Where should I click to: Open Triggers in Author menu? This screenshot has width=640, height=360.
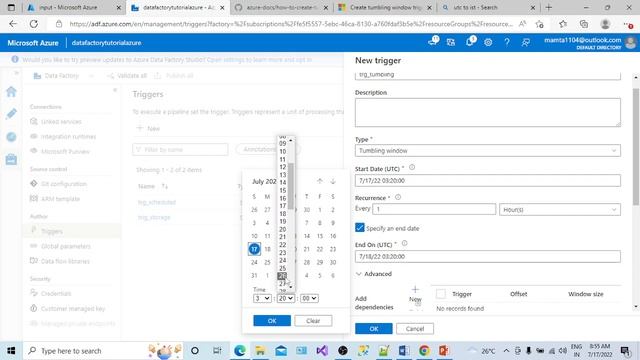[52, 231]
